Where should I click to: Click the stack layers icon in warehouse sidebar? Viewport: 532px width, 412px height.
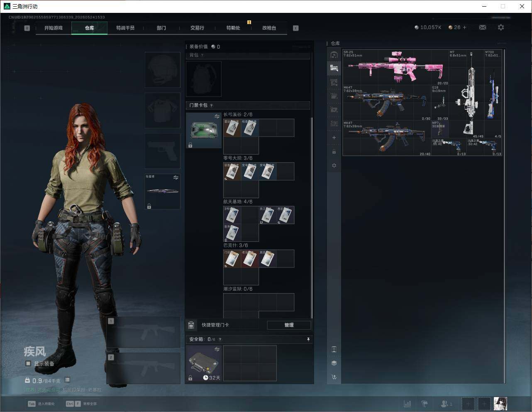coord(334,363)
